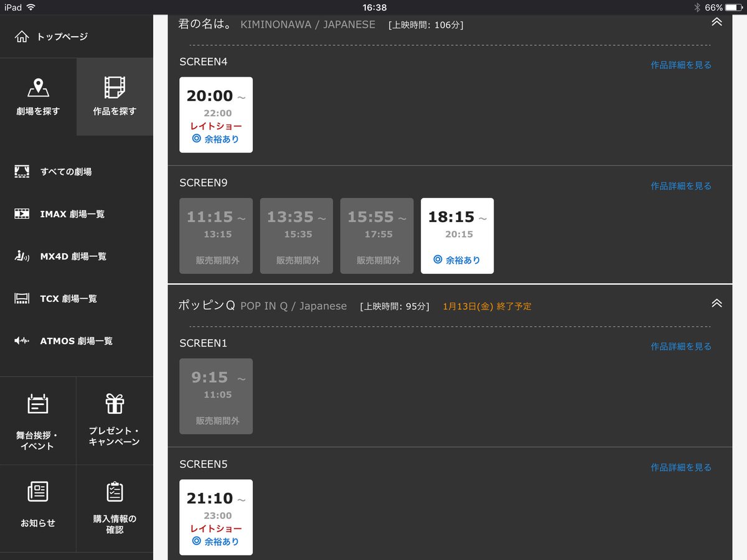Open the MX4D theater list icon
747x560 pixels.
22,256
